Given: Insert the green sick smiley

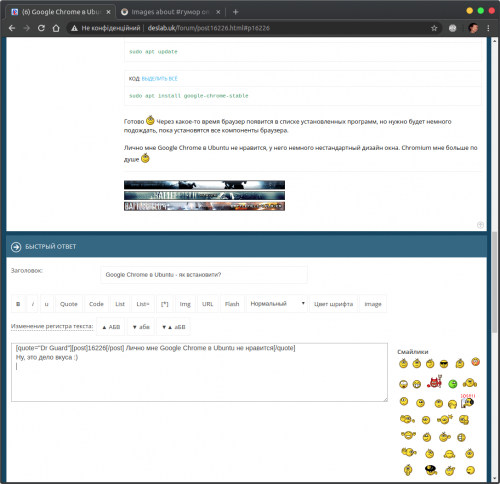Looking at the screenshot, I should click(453, 384).
